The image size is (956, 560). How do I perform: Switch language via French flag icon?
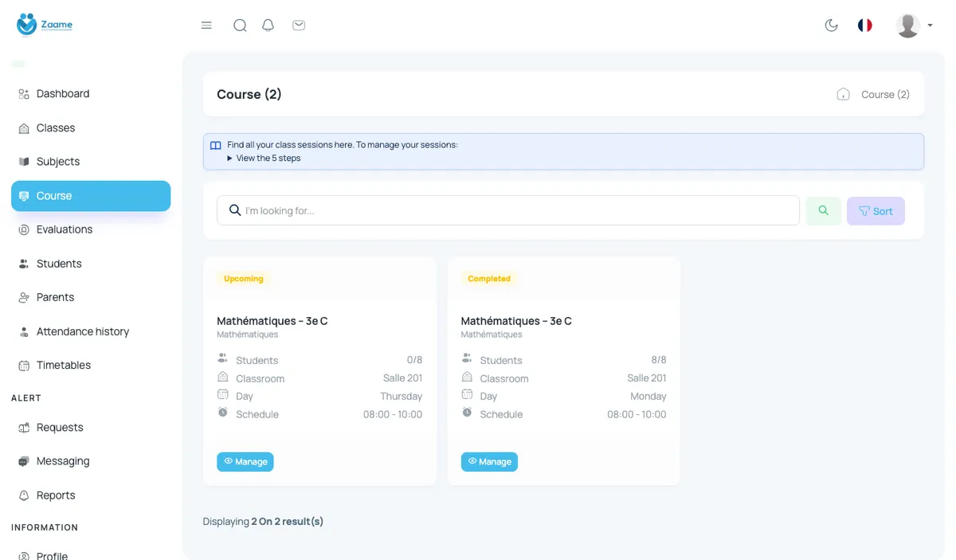click(864, 25)
